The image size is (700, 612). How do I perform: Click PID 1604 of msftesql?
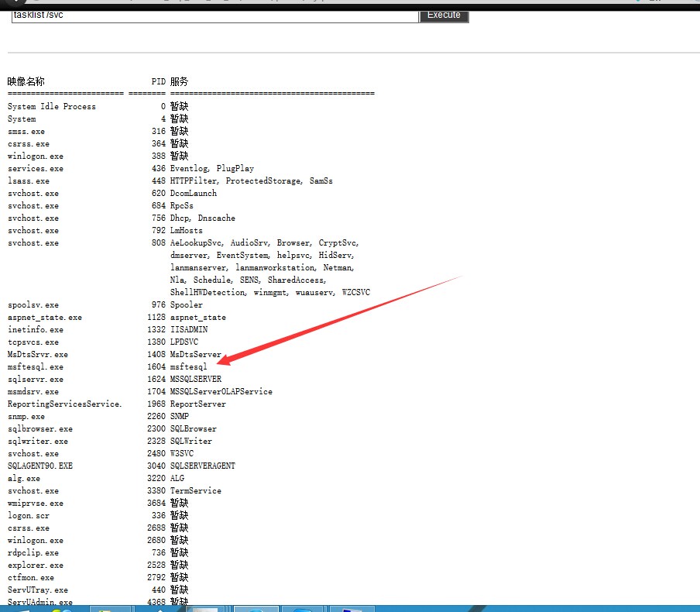pyautogui.click(x=156, y=366)
